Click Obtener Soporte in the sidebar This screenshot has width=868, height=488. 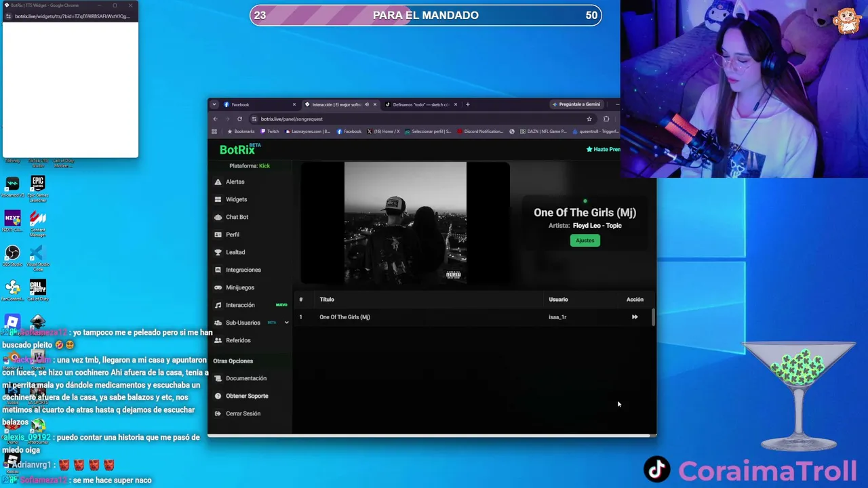coord(247,396)
